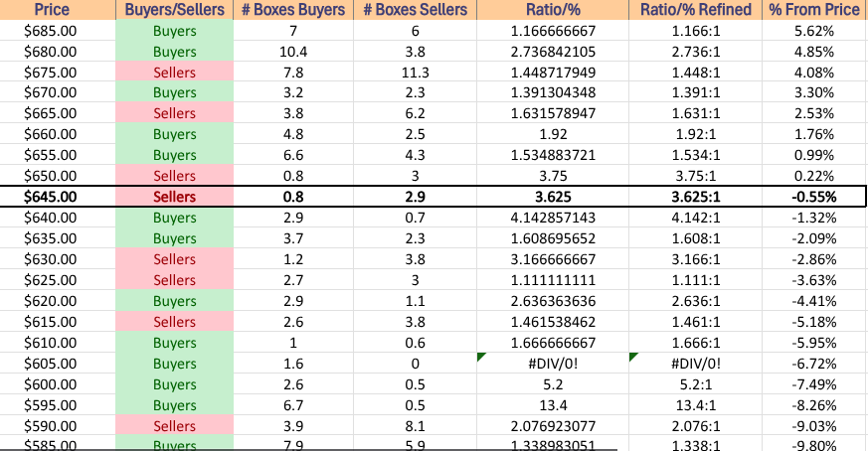Select the 10.4 buyers boxes cell

coord(293,52)
